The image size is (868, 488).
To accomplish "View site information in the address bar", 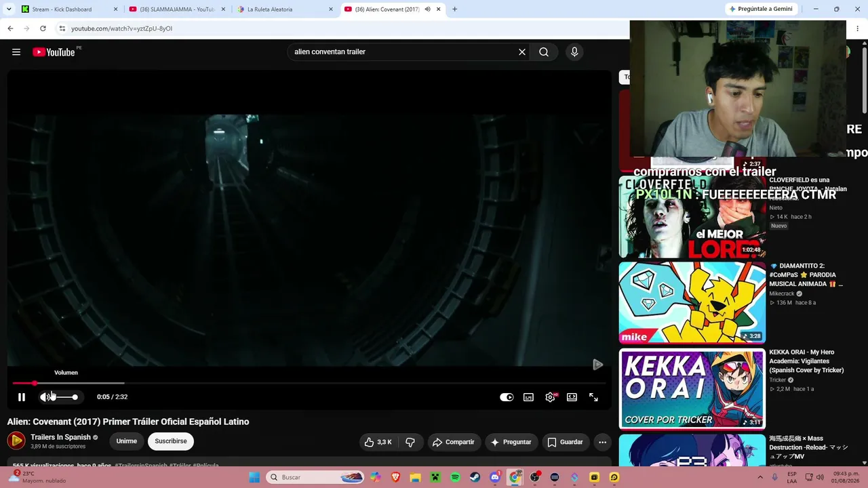I will pos(62,28).
